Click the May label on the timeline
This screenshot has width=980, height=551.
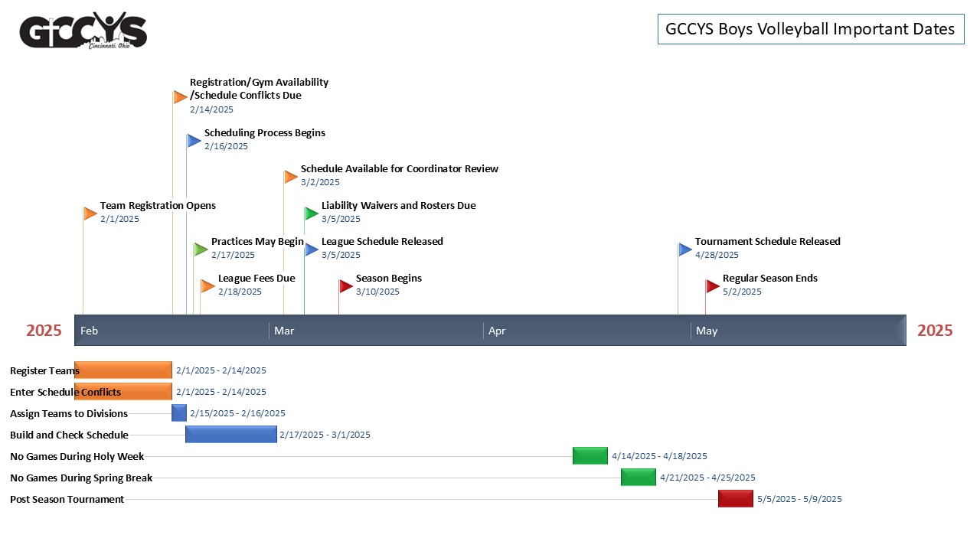point(707,331)
